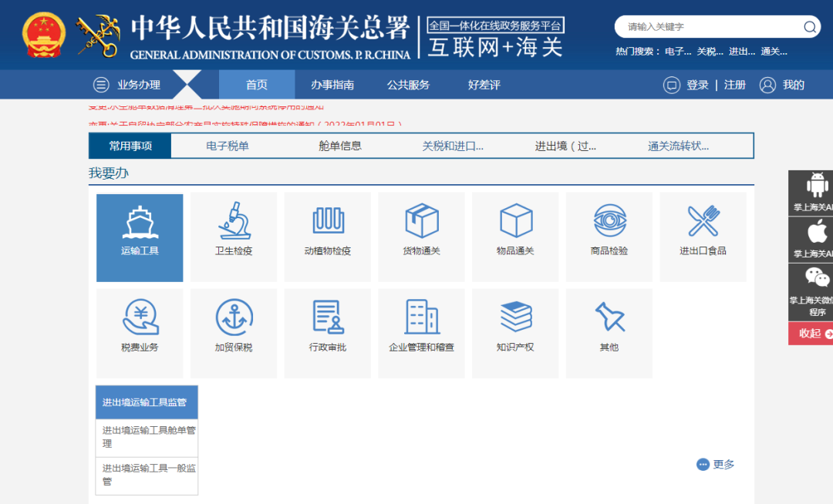Open the Android 掌上海关 app icon

click(809, 183)
